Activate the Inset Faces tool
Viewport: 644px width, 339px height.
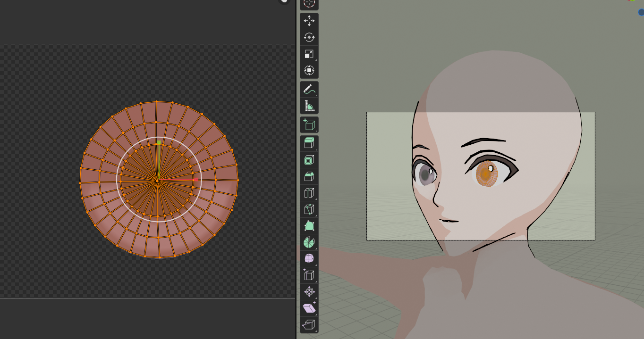[309, 160]
